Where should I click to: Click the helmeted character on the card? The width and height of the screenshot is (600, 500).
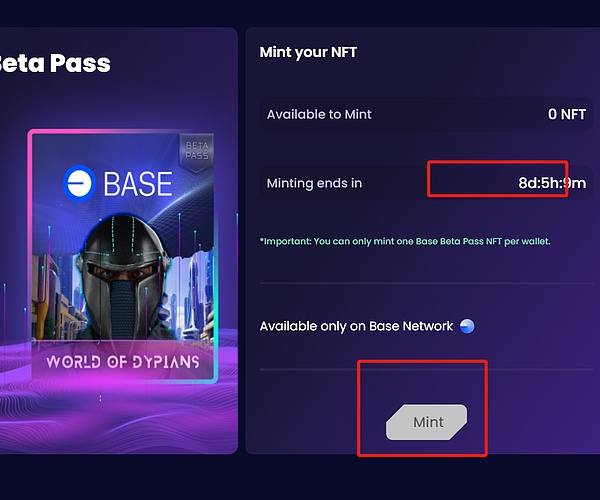pos(123,270)
